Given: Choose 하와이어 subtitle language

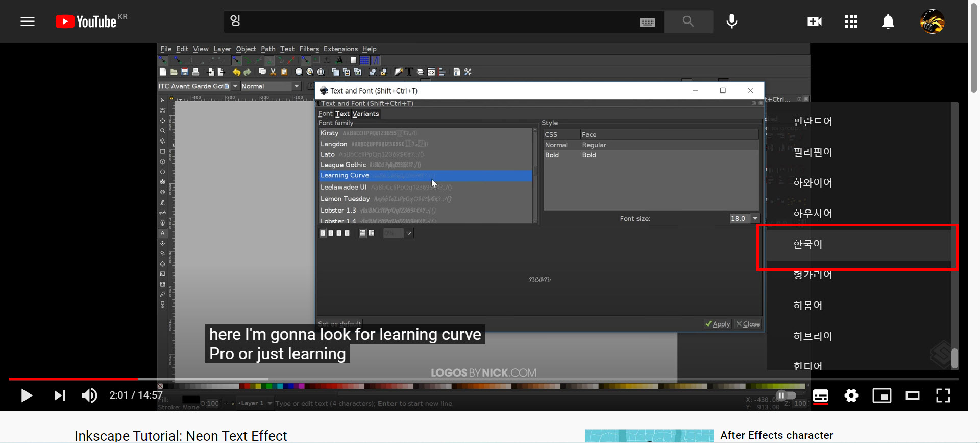Looking at the screenshot, I should (859, 183).
